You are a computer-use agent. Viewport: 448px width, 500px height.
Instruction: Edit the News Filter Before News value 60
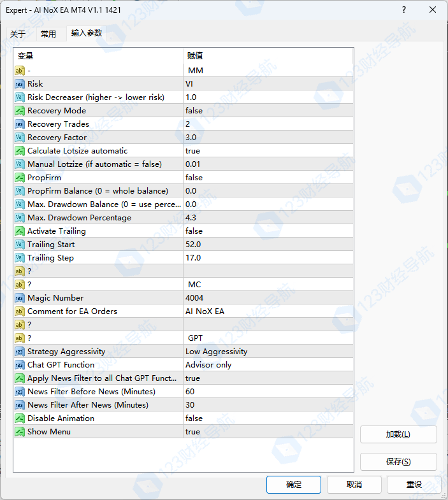pyautogui.click(x=268, y=392)
